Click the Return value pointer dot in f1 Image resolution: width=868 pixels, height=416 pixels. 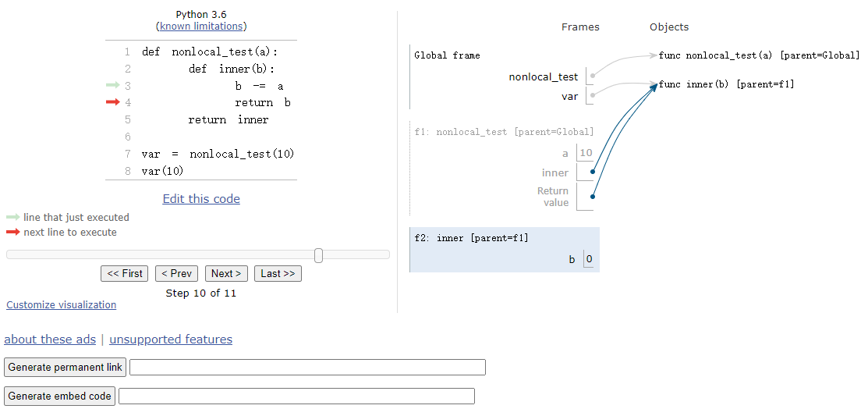[x=593, y=196]
